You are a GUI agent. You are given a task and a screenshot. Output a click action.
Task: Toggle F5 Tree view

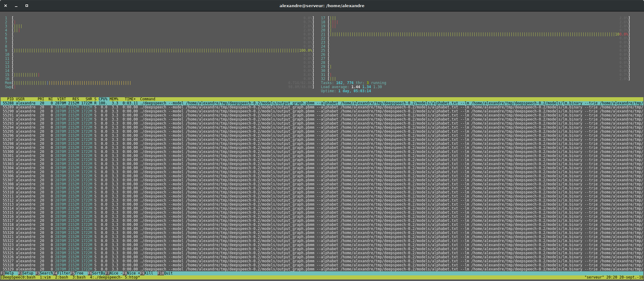(77, 273)
